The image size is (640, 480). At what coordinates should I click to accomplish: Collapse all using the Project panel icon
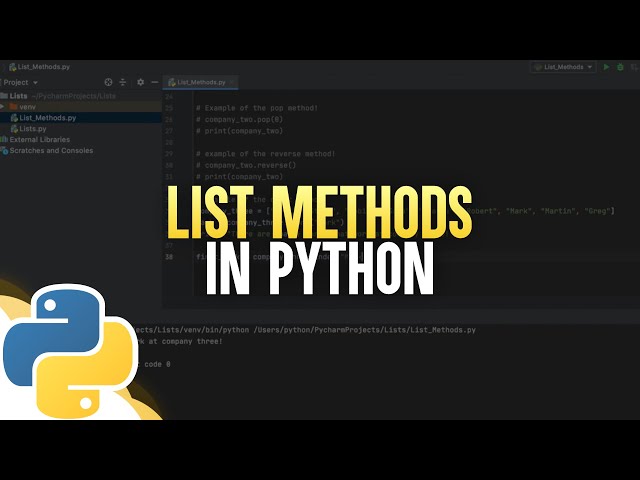click(122, 82)
